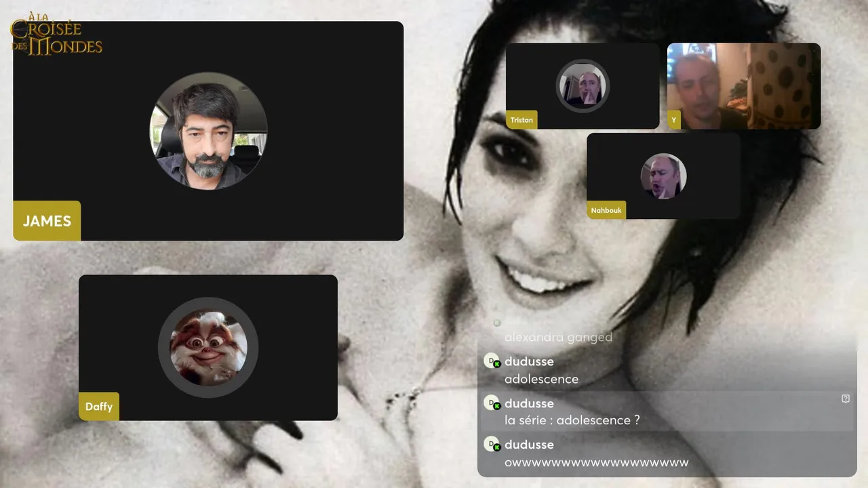Click the 'la série : adolescence ?' message
Image resolution: width=868 pixels, height=488 pixels.
[x=572, y=420]
